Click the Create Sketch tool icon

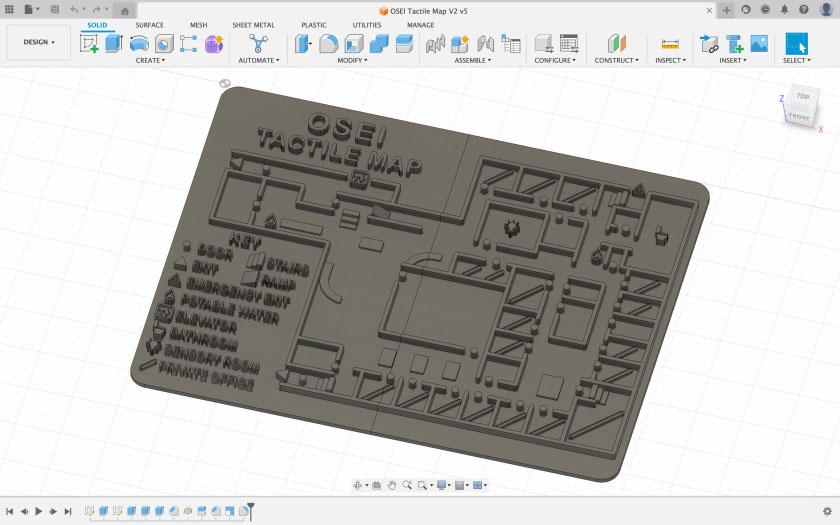(x=89, y=44)
